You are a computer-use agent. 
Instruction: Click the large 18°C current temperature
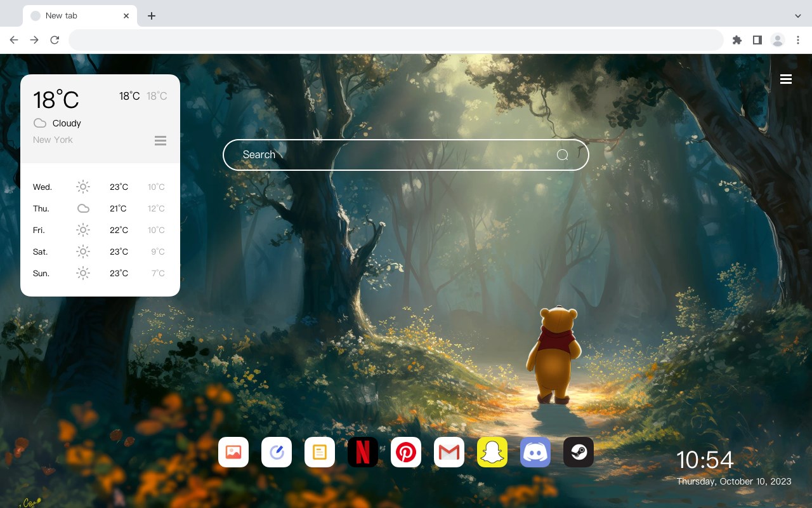56,100
